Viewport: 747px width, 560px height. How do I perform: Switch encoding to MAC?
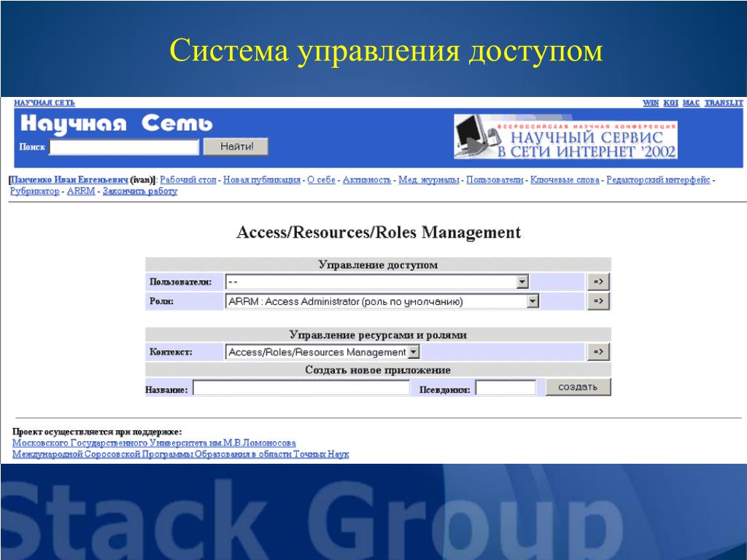coord(691,103)
